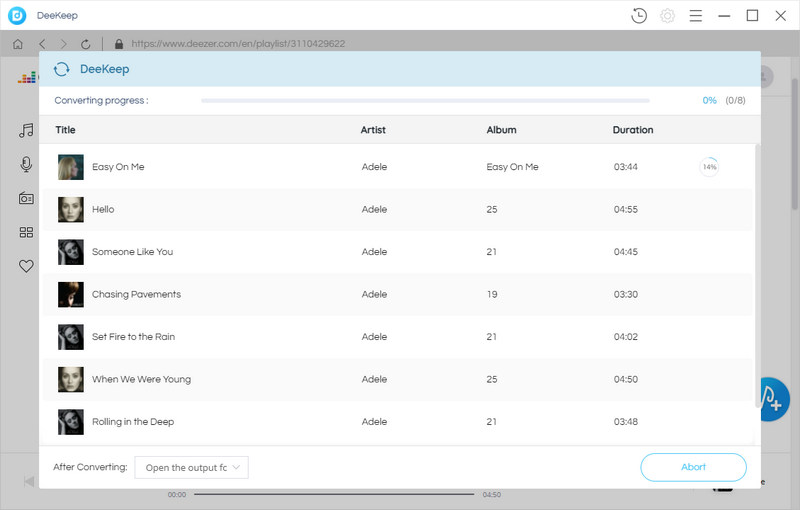Select the Set Fire to the Rain title
The height and width of the screenshot is (510, 800).
[x=133, y=337]
